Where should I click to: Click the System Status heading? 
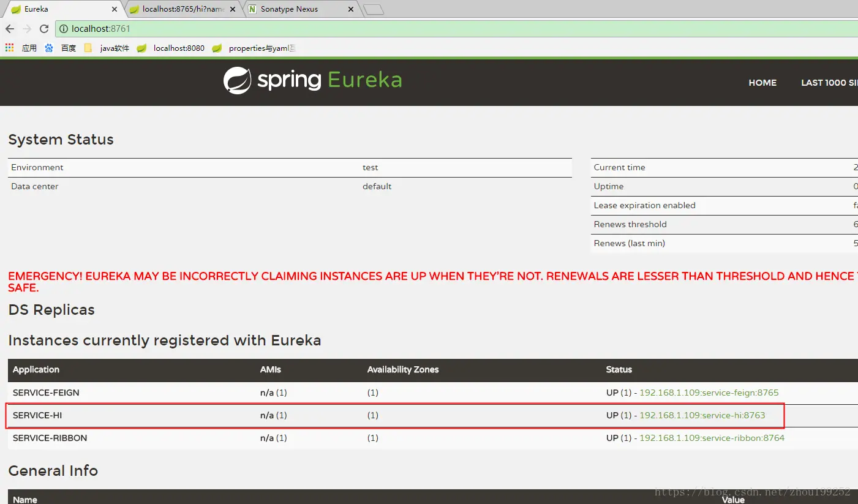pyautogui.click(x=61, y=140)
